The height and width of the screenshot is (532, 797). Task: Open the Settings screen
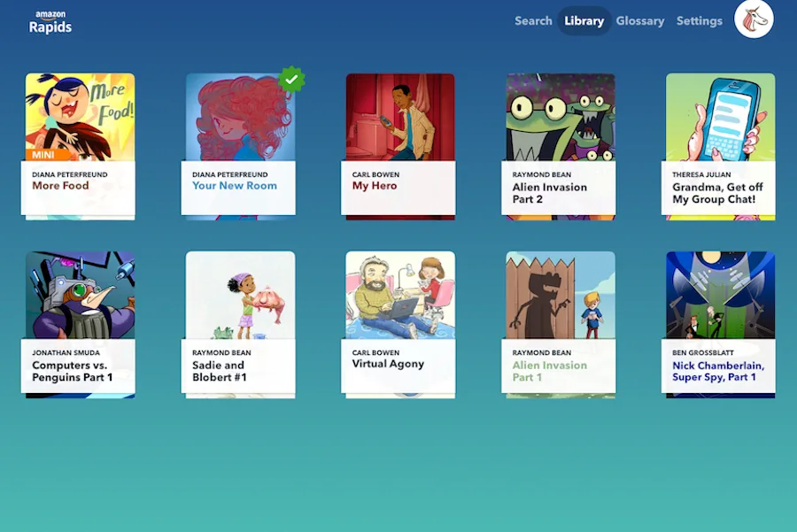(x=700, y=20)
